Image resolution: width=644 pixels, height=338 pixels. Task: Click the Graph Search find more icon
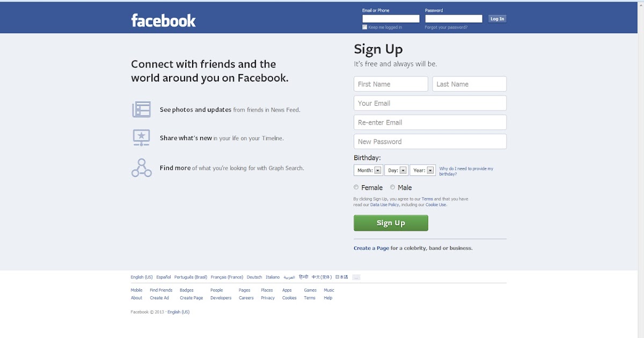click(x=142, y=168)
